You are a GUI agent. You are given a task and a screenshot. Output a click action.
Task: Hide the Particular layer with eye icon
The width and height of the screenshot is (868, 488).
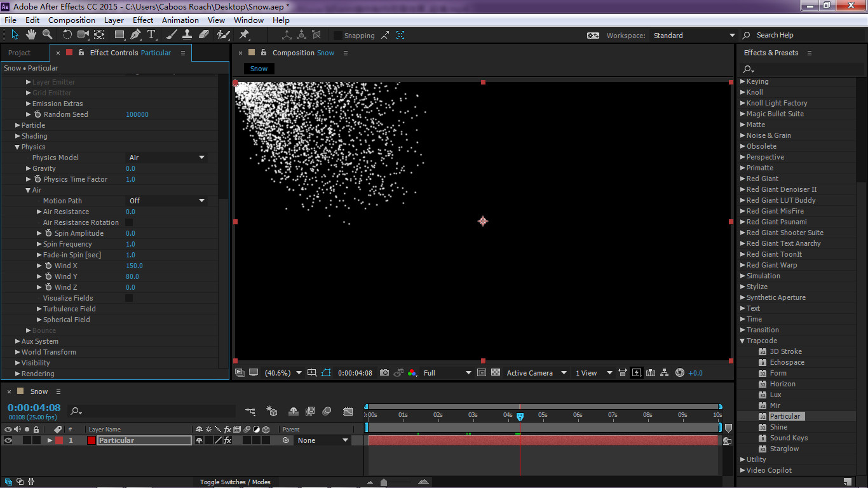(8, 440)
